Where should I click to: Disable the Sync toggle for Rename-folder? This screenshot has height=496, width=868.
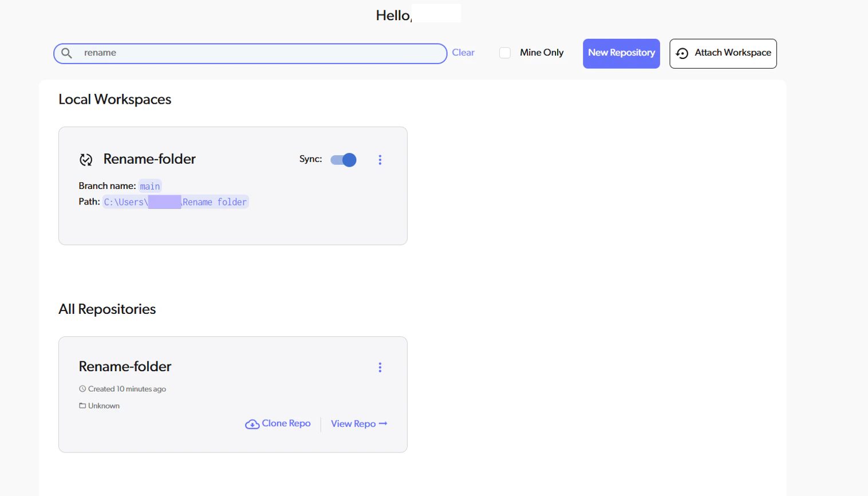[x=342, y=160]
